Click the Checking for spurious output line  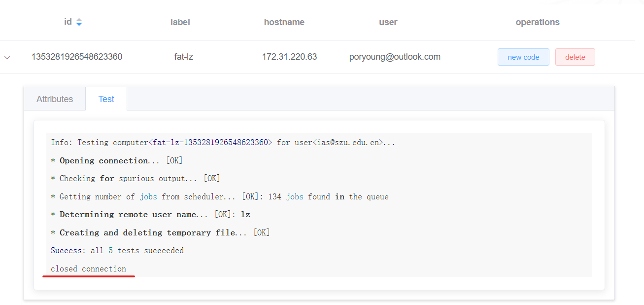pyautogui.click(x=136, y=179)
